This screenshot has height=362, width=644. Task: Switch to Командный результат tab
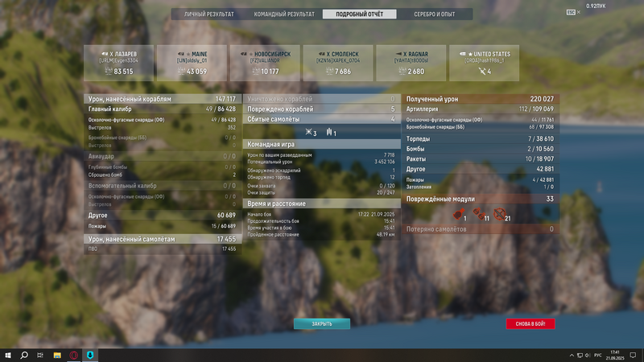click(284, 14)
